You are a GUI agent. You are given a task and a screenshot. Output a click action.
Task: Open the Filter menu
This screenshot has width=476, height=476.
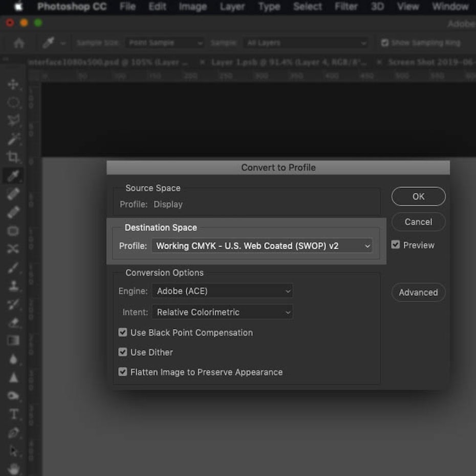click(x=346, y=7)
